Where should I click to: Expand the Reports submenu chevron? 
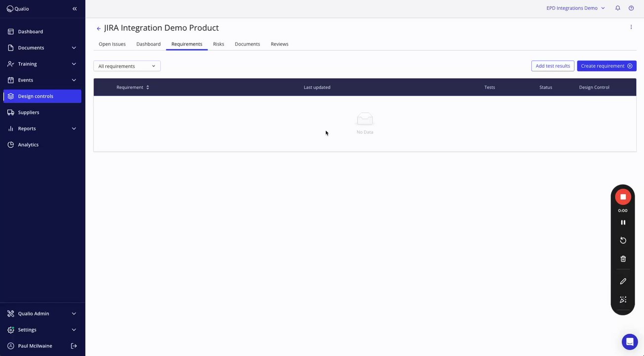74,129
